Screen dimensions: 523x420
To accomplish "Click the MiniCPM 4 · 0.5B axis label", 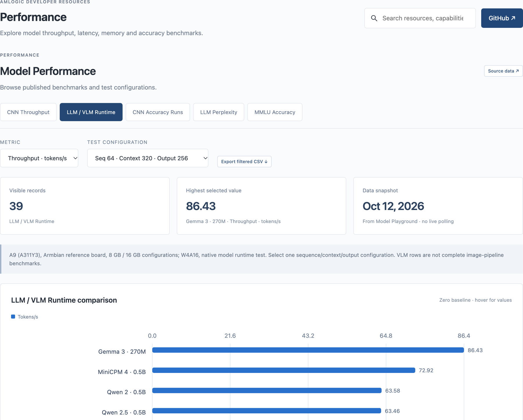I will pyautogui.click(x=122, y=372).
